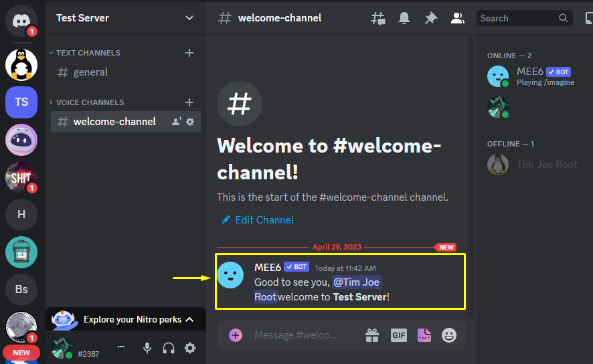This screenshot has height=364, width=593.
Task: Open Threads icon in header
Action: (377, 18)
